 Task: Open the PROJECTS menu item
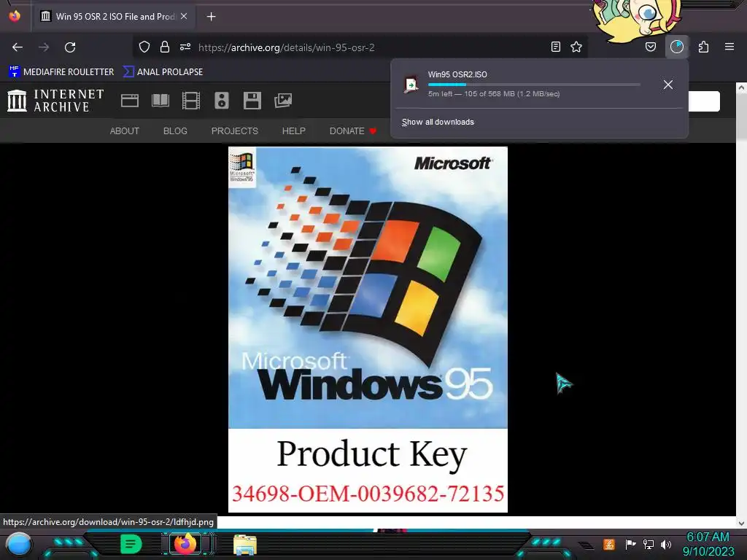click(x=234, y=131)
